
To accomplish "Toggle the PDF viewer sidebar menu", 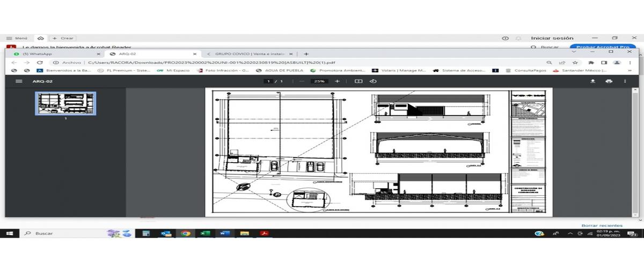I will 19,81.
